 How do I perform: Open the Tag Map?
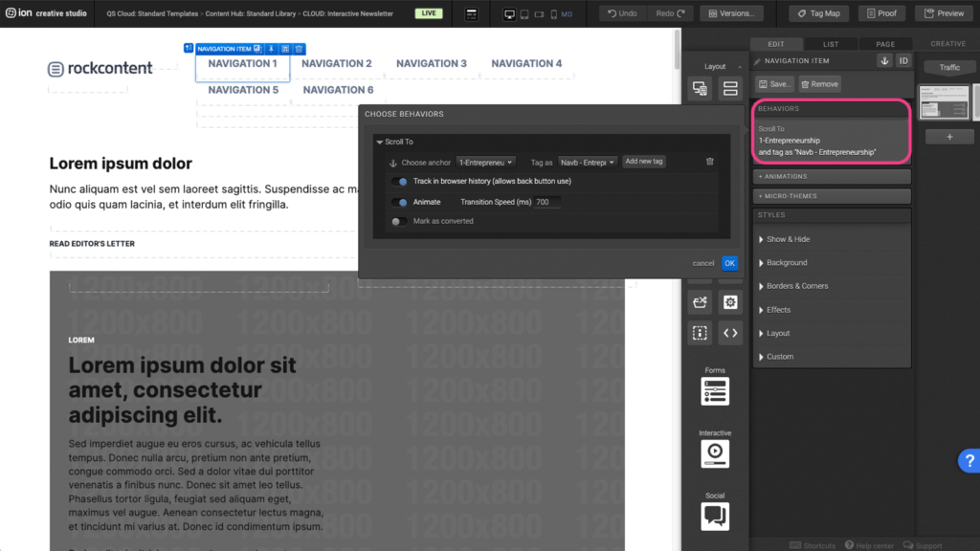pos(819,13)
